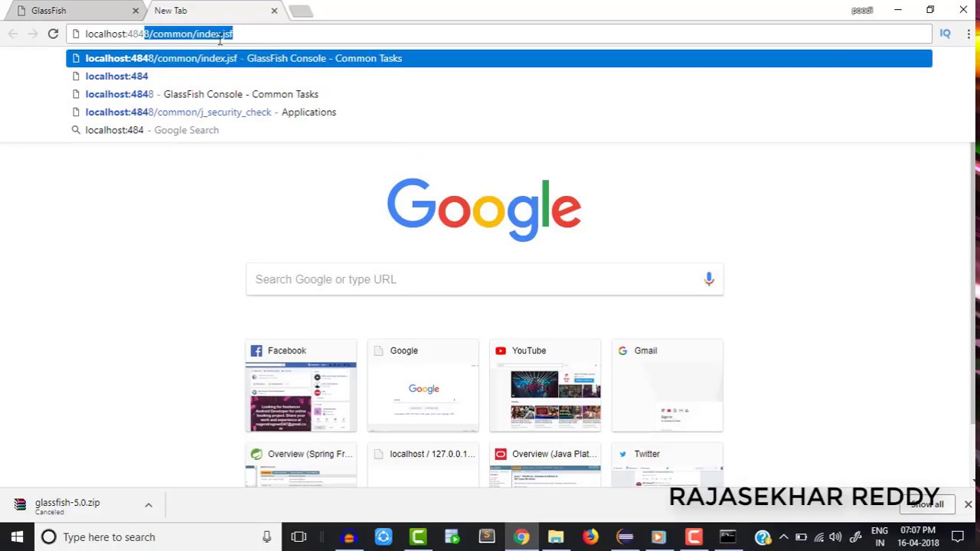Open File Explorer from the taskbar
Image resolution: width=980 pixels, height=551 pixels.
point(556,537)
